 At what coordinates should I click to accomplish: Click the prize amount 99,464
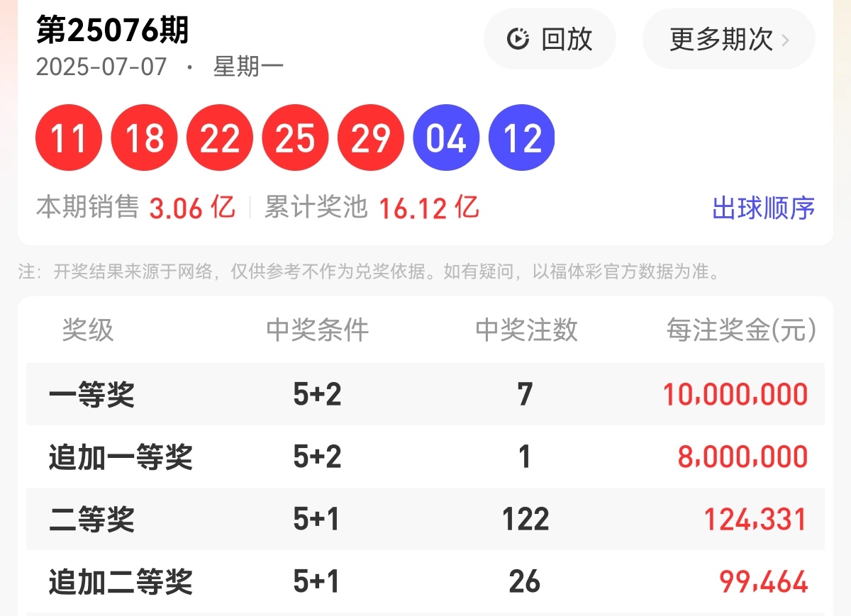pos(764,582)
